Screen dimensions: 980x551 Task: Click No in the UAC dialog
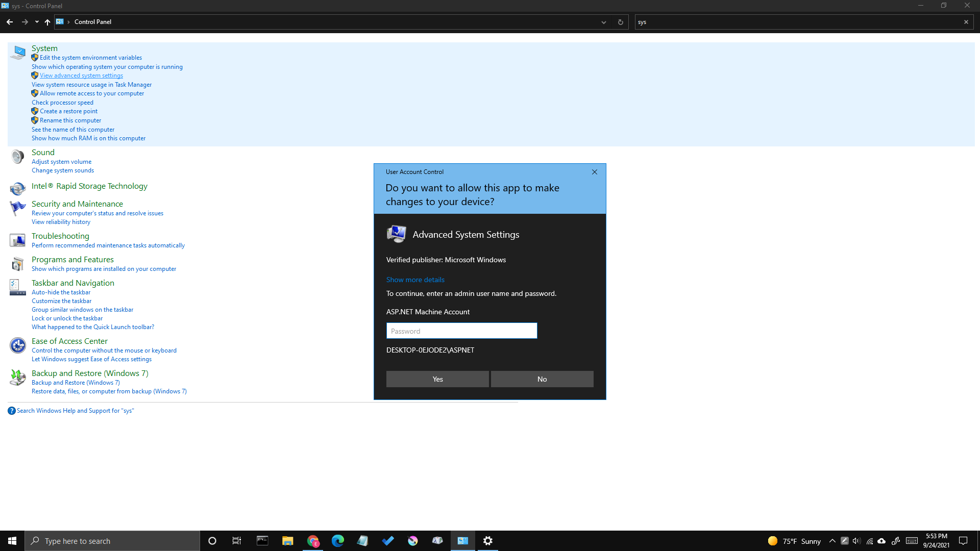(542, 379)
